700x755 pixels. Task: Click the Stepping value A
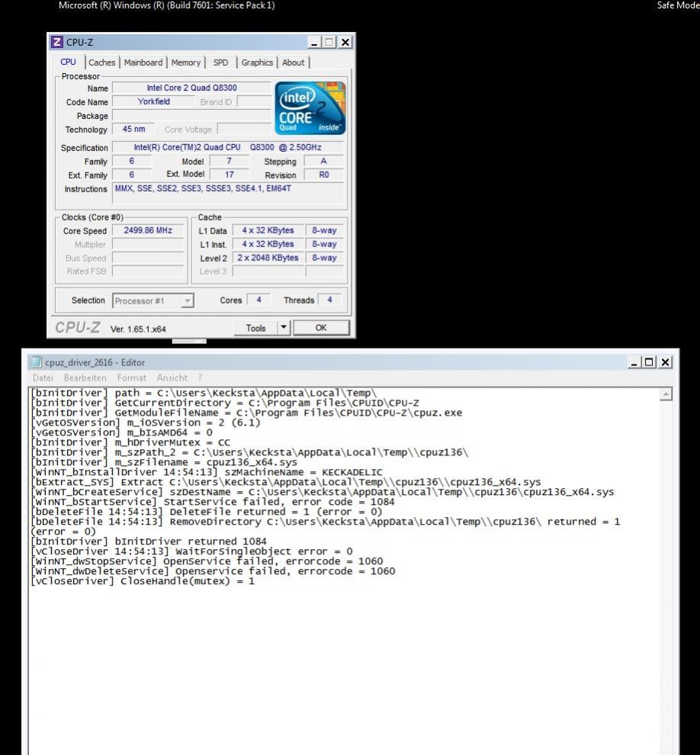324,161
